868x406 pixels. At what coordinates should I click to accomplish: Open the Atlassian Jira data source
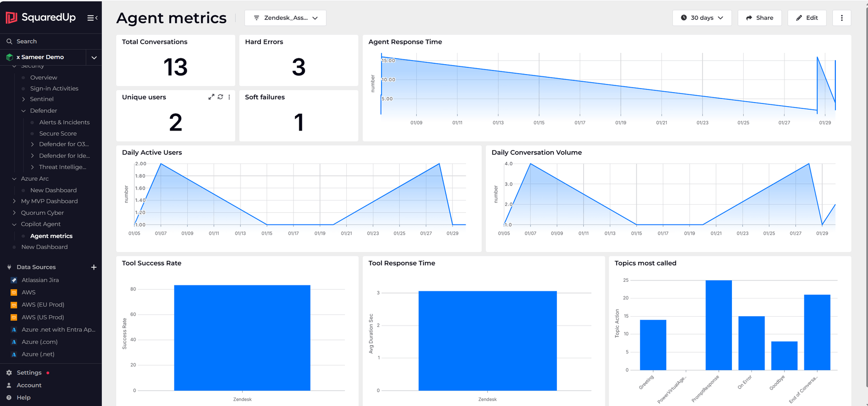[40, 280]
